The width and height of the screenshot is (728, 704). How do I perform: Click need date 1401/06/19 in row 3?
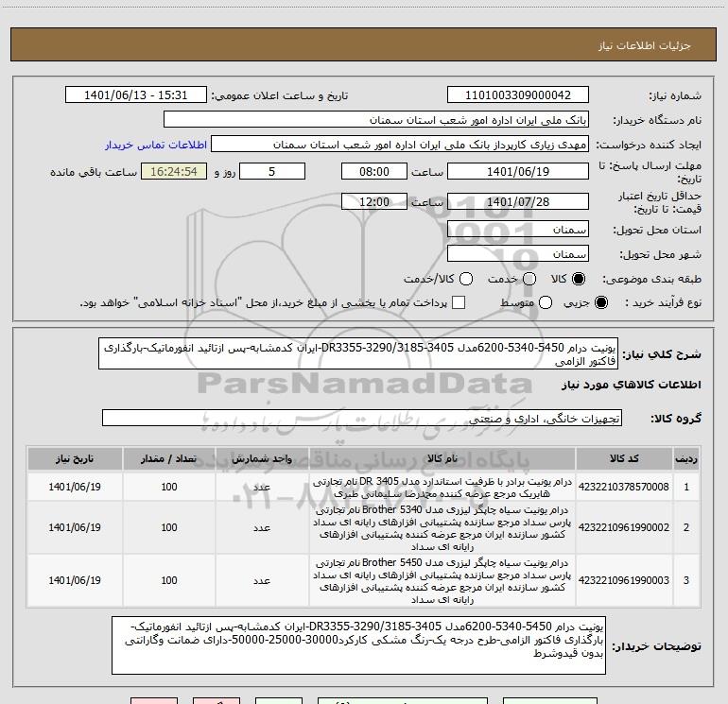[75, 580]
